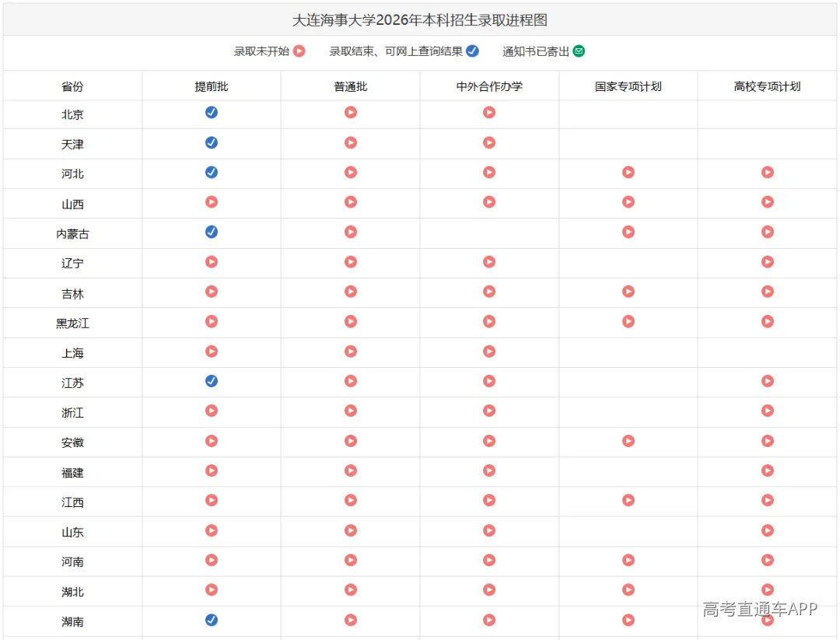Click 辽宁 高校专项计划 status icon
Viewport: 840px width, 640px height.
pos(768,262)
